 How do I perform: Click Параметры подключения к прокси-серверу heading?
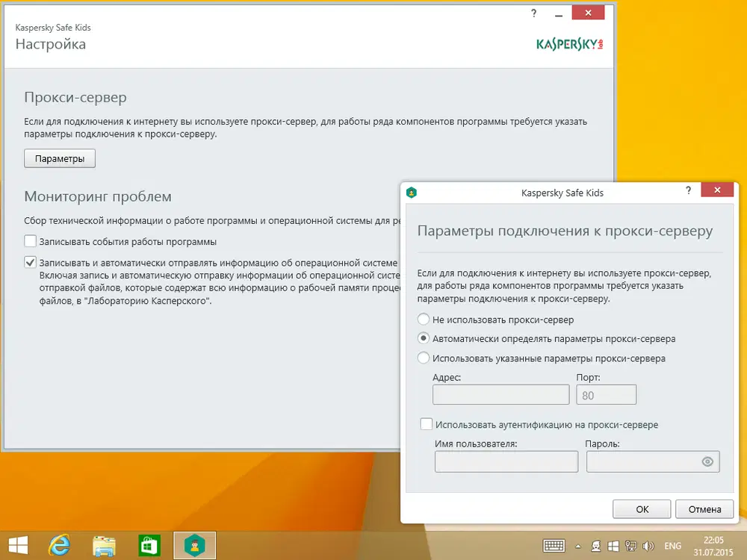pos(565,231)
